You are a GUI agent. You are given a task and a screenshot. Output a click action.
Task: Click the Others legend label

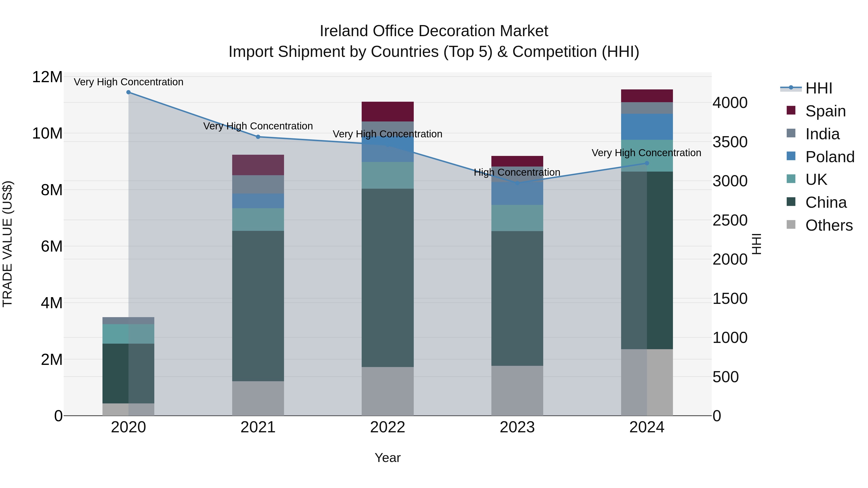tap(829, 225)
